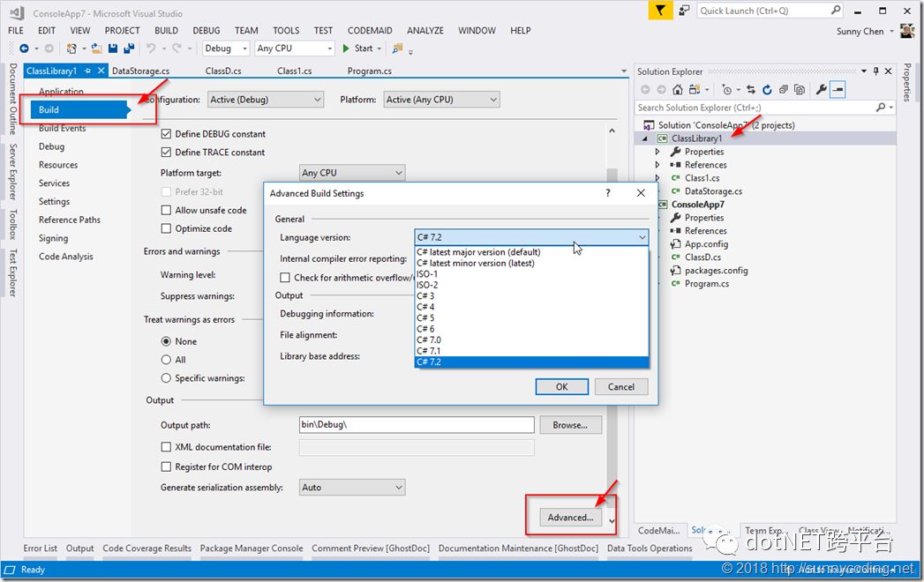Click the help question mark in Advanced Build Settings

(x=607, y=193)
